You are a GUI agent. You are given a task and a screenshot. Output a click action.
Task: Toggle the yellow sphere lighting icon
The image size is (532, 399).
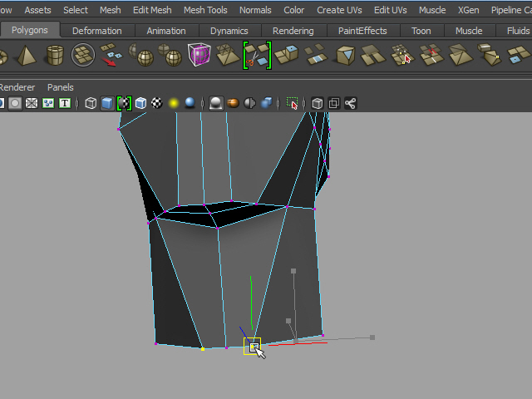tap(174, 103)
